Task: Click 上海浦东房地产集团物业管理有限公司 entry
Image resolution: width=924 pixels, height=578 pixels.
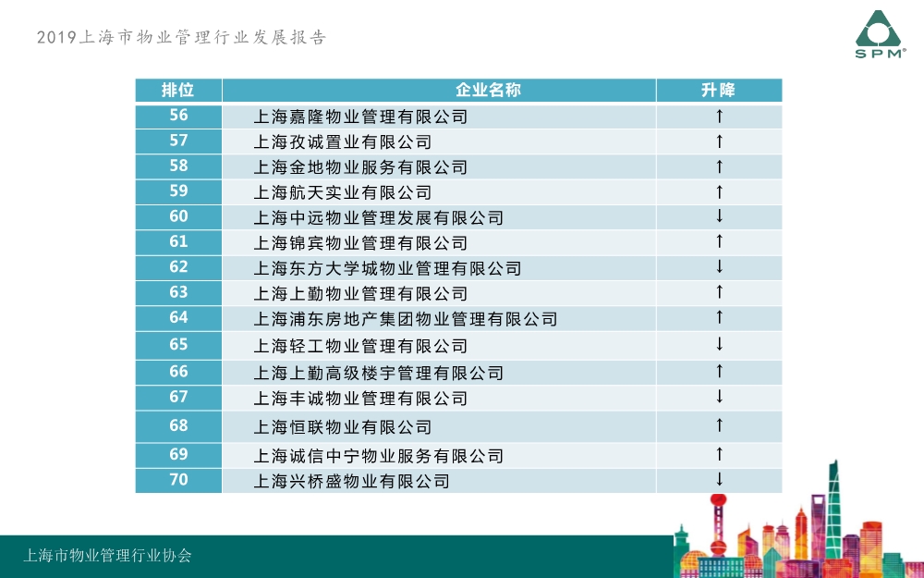Action: [406, 319]
